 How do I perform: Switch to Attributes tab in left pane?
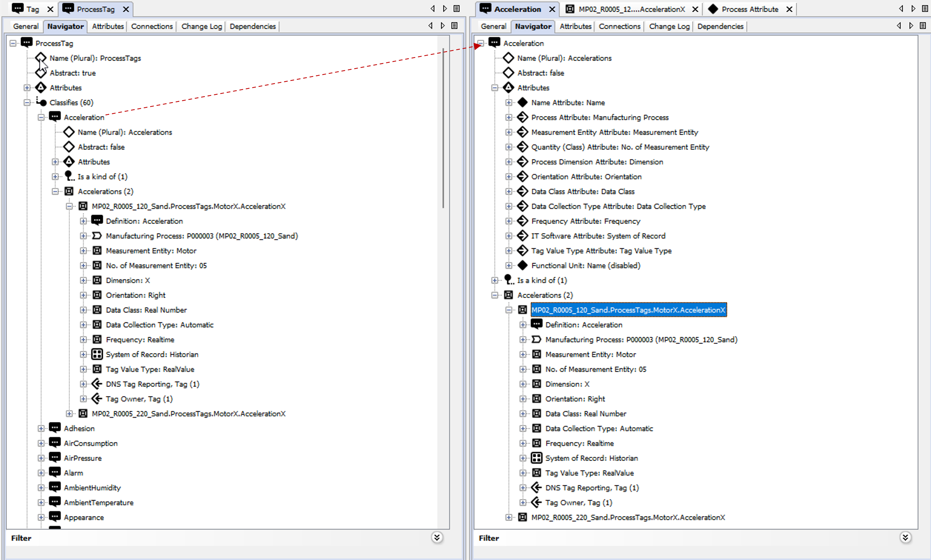click(108, 26)
